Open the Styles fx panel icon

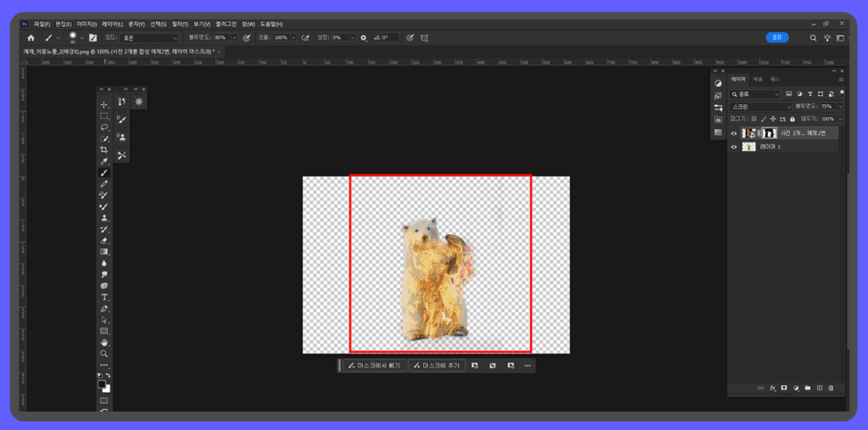coord(718,96)
